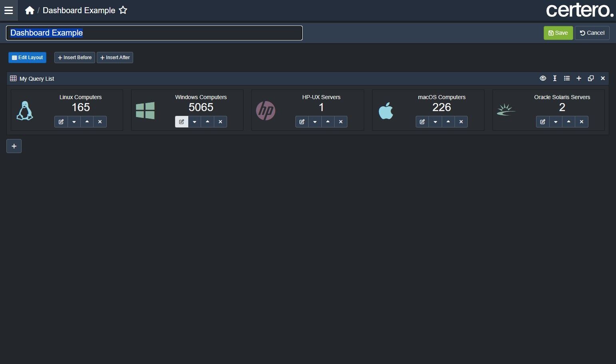The width and height of the screenshot is (616, 364).
Task: Move the Windows Computers tile down
Action: pos(194,122)
